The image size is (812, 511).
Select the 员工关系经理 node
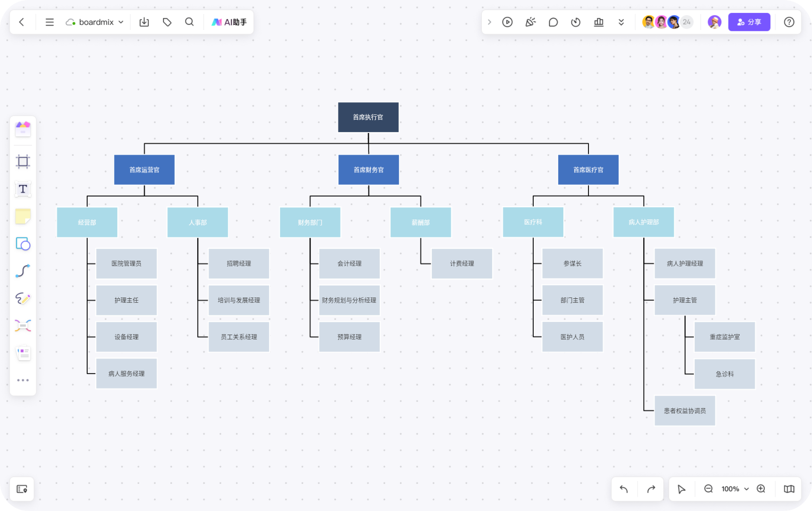pos(239,337)
